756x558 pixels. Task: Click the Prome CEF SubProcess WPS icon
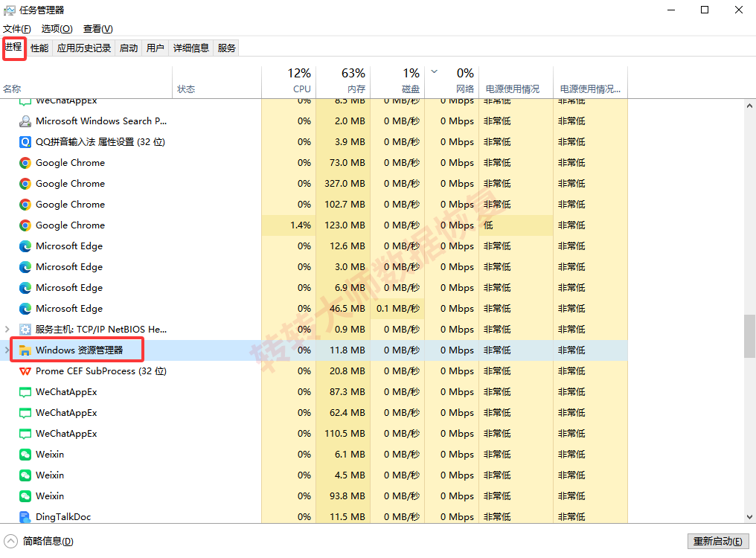(x=25, y=371)
